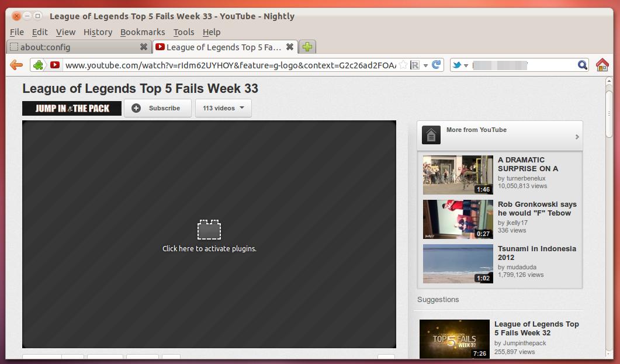620x364 pixels.
Task: Open Tsunami in Indonesia 2012 thumbnail
Action: tap(458, 264)
